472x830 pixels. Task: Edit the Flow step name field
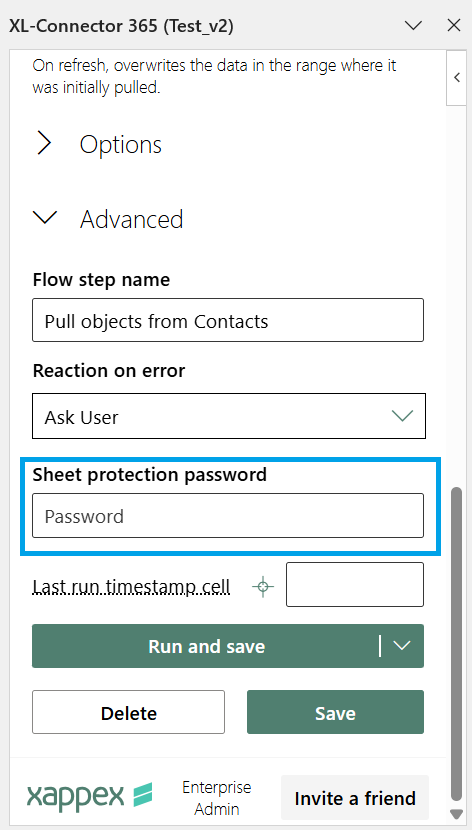coord(228,320)
